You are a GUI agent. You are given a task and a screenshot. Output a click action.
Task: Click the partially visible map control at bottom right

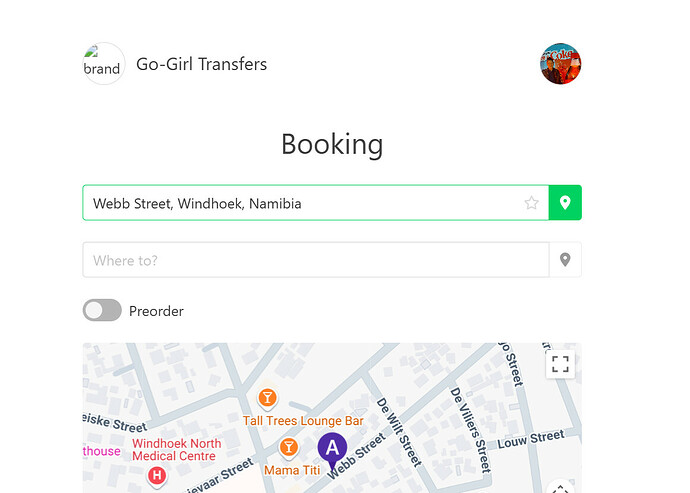coord(560,487)
